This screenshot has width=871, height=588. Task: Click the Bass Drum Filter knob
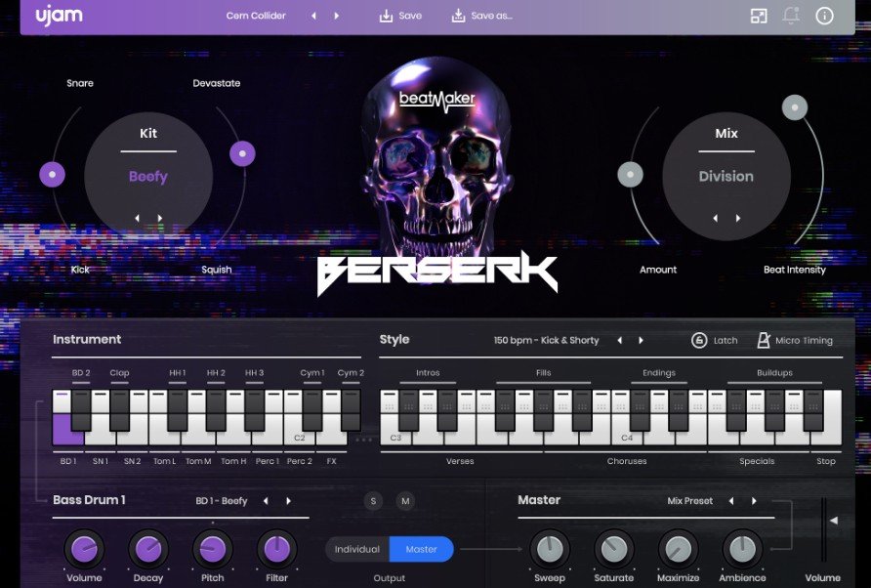point(276,549)
